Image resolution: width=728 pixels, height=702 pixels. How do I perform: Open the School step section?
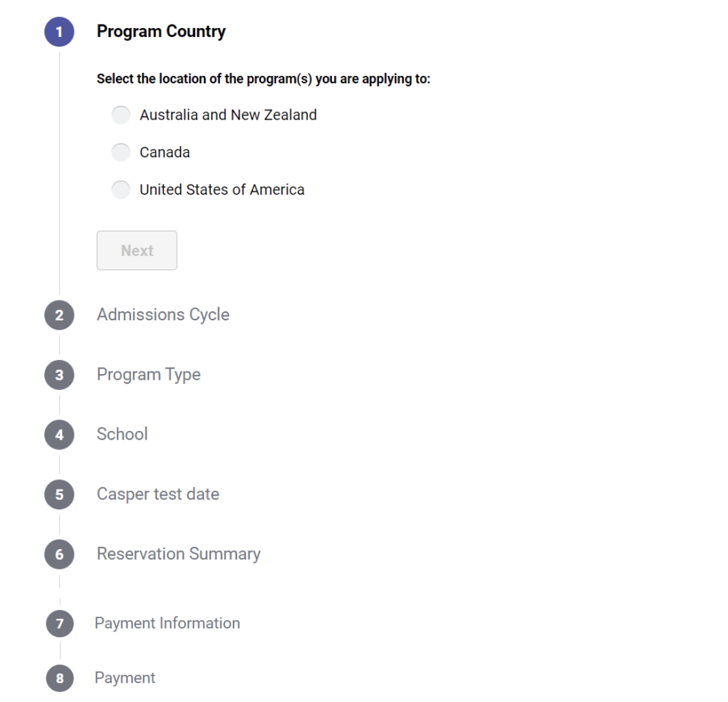pos(122,434)
